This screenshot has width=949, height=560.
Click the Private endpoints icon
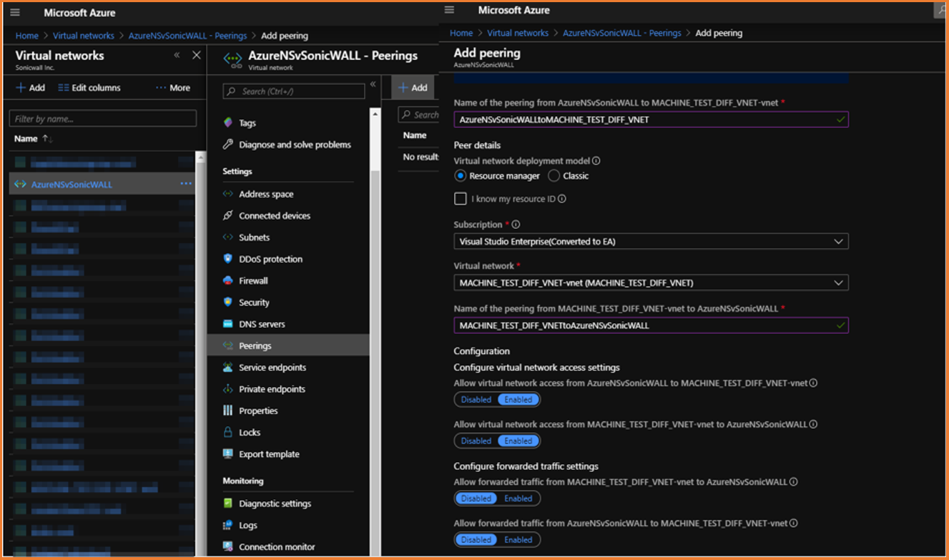[x=228, y=389]
